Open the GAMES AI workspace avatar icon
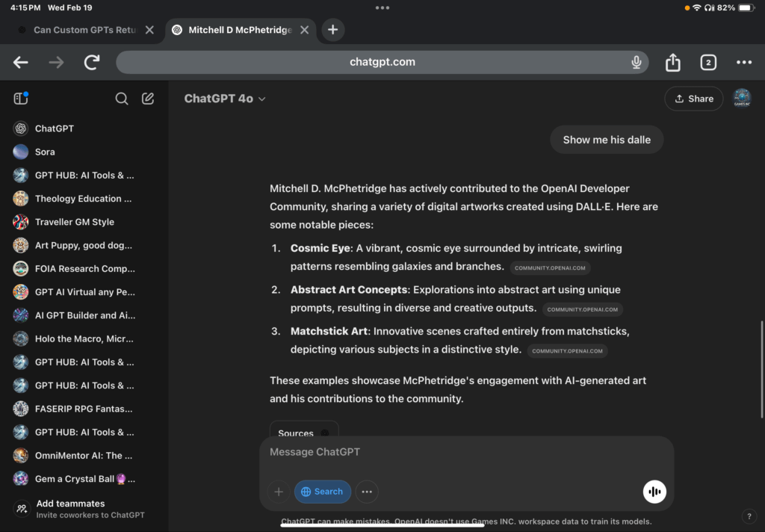 [x=742, y=98]
